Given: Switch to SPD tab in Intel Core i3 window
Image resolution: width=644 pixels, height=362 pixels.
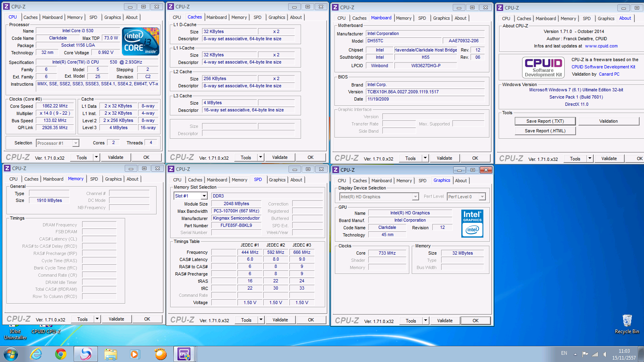Looking at the screenshot, I should (93, 17).
